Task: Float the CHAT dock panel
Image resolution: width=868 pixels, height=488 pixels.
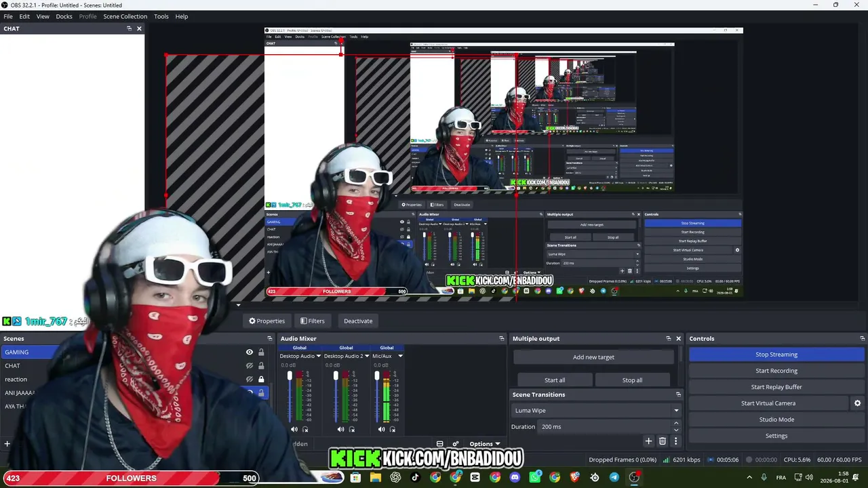Action: [129, 28]
